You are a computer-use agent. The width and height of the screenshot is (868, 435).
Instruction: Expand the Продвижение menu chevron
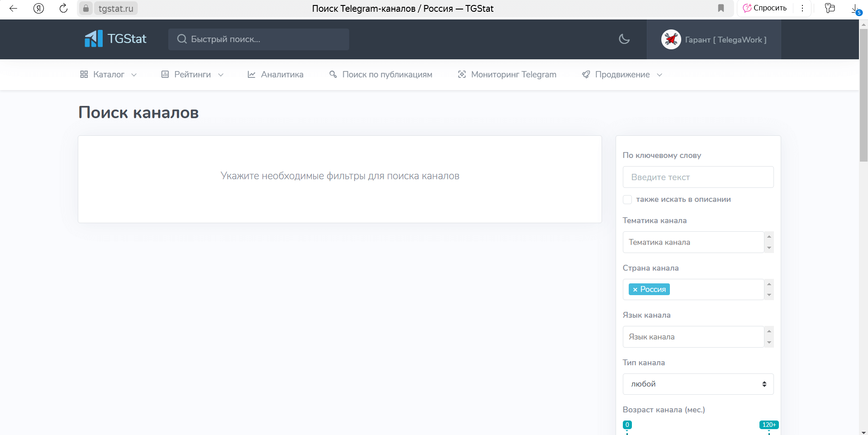pos(659,75)
